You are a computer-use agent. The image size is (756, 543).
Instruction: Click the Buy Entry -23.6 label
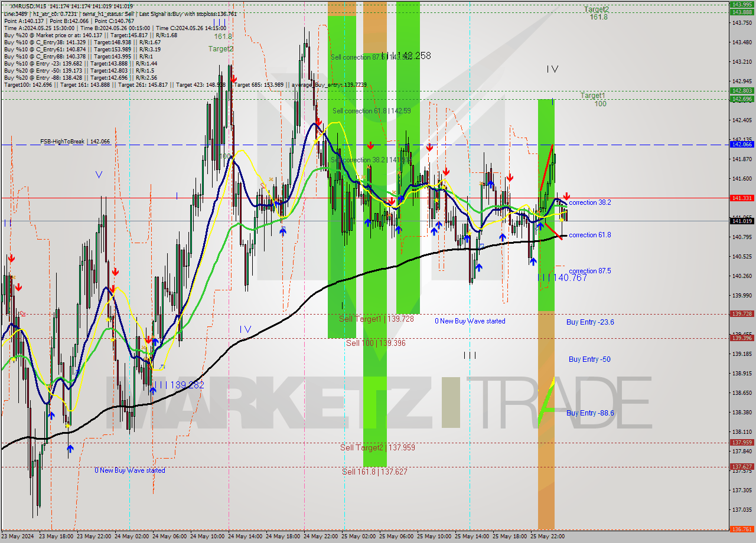tap(590, 322)
